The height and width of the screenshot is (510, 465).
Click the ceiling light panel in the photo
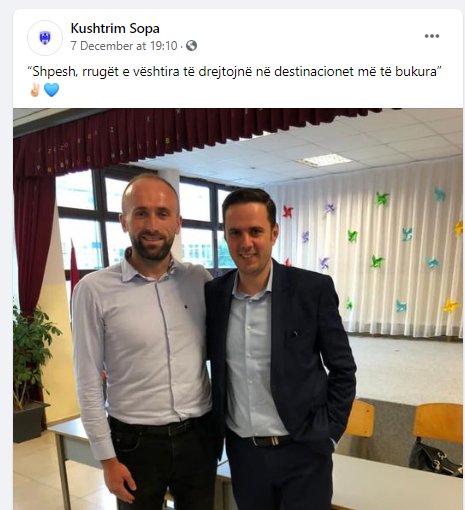point(323,160)
